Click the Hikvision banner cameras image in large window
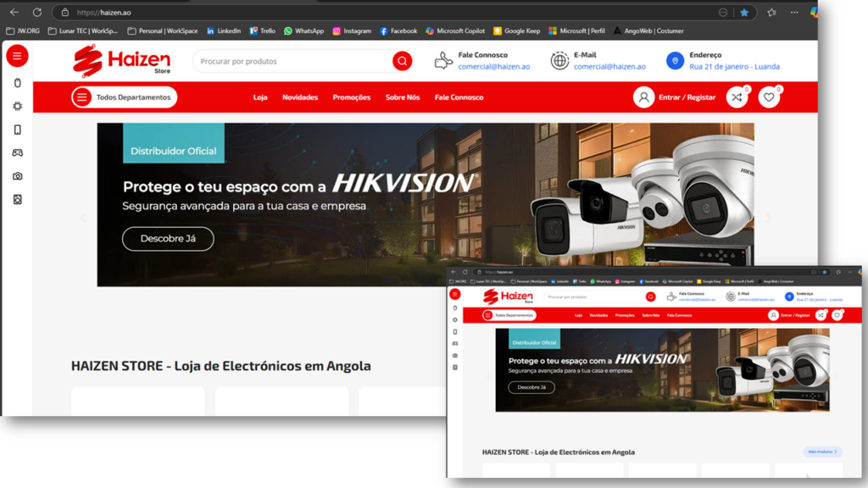Screen dimensions: 868x488 (x=643, y=199)
